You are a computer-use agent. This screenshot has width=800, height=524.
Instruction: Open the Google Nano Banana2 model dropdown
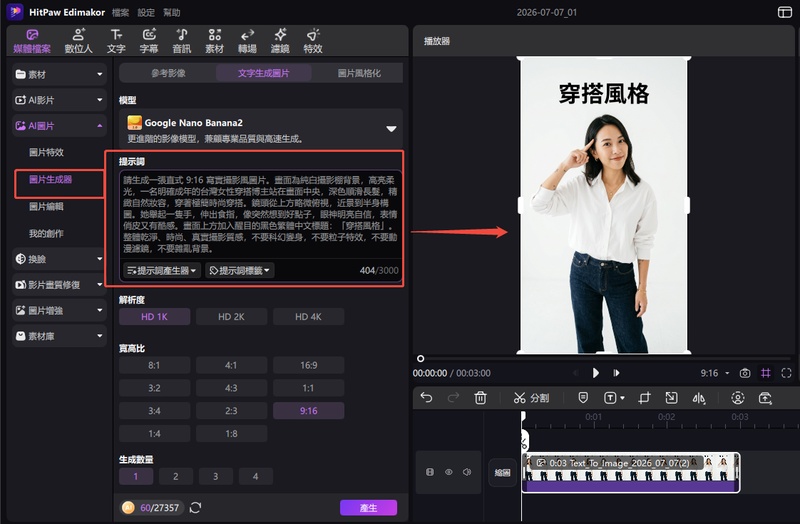pyautogui.click(x=261, y=129)
